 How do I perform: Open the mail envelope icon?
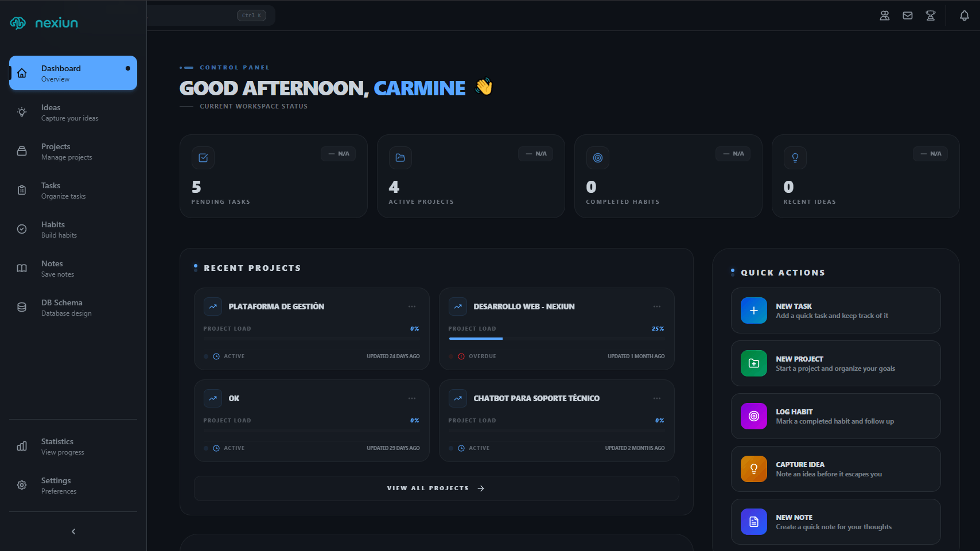point(908,15)
